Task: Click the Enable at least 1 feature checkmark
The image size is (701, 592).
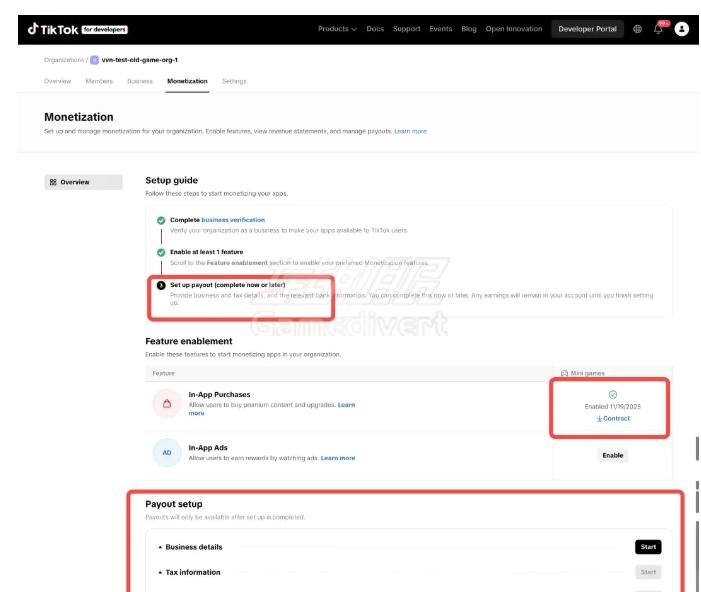Action: tap(161, 252)
